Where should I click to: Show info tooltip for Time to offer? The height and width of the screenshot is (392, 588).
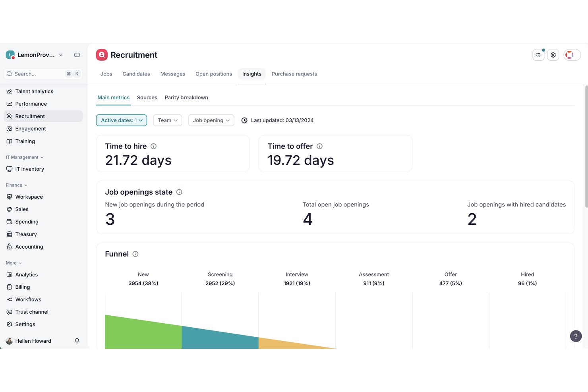point(319,146)
